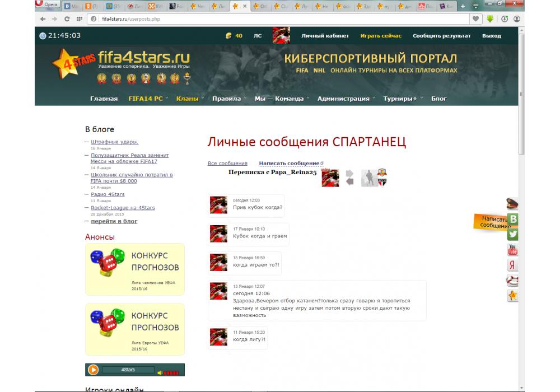Click the Все сообщения link
The image size is (560, 392).
[227, 164]
